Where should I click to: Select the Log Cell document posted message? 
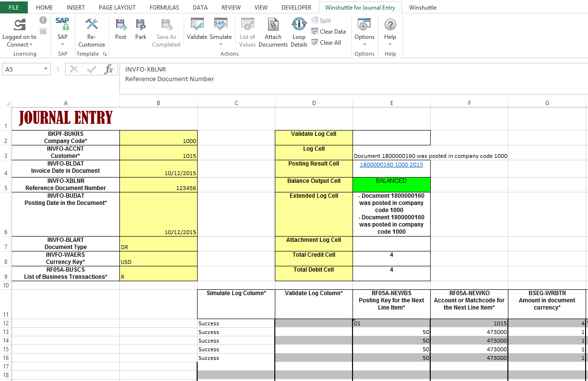(x=431, y=156)
